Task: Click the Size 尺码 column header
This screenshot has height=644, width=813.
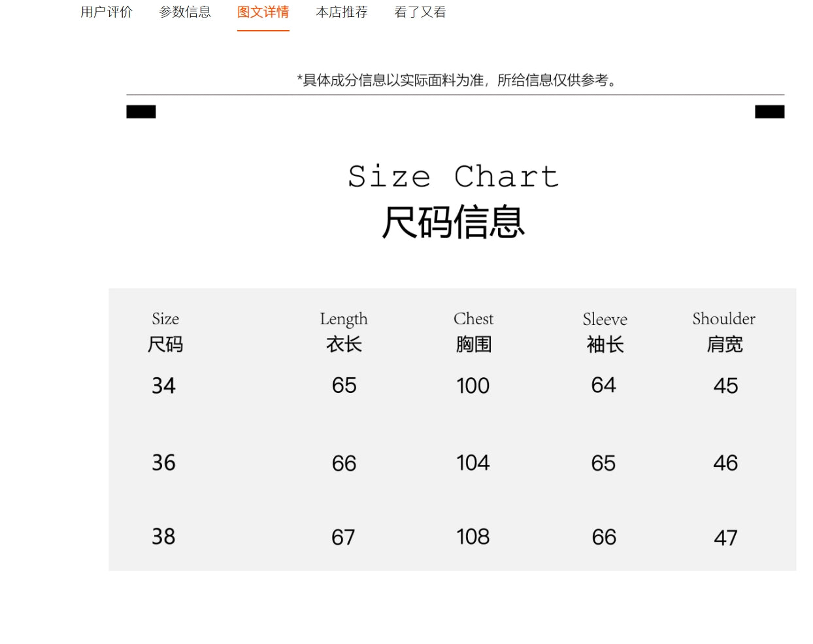Action: (x=165, y=331)
